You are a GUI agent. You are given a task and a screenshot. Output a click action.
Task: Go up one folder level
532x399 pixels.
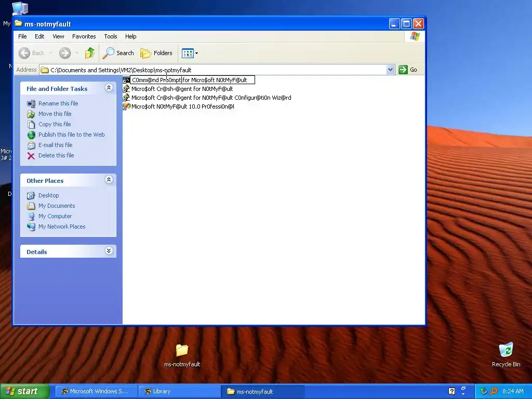[90, 53]
